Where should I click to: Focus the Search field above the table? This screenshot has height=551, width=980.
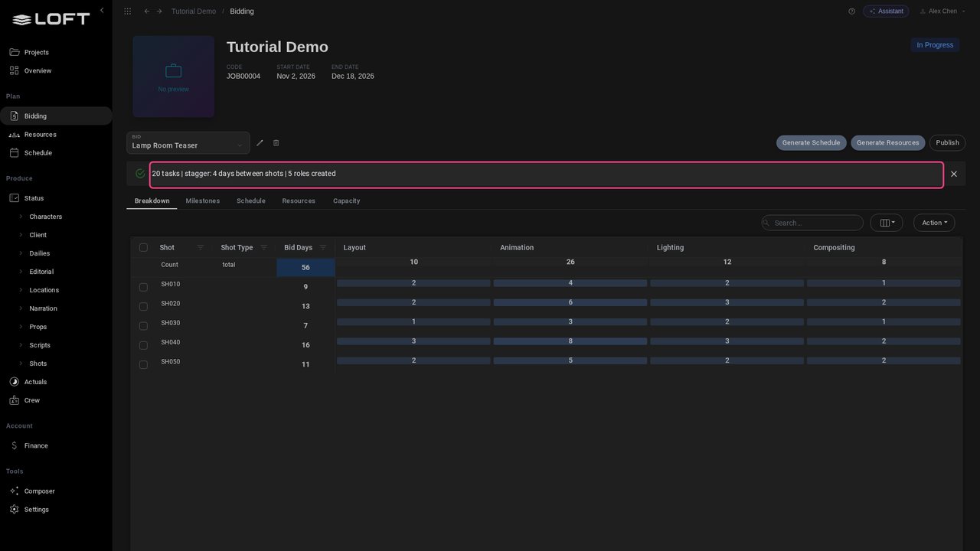click(x=812, y=223)
